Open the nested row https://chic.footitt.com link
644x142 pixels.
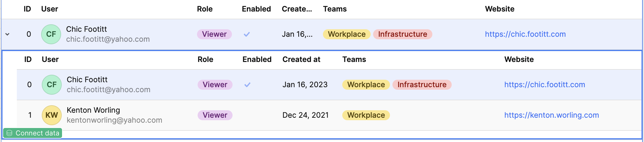[x=545, y=85]
